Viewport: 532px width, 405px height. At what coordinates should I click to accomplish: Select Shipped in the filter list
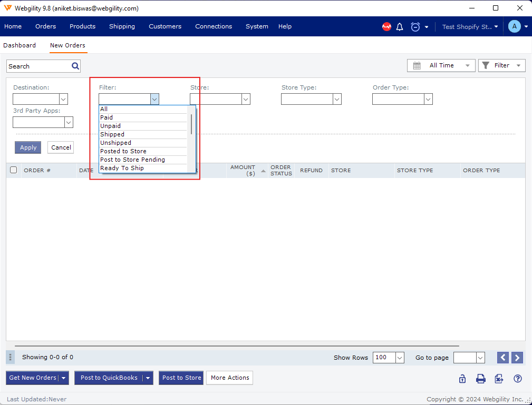pos(143,134)
